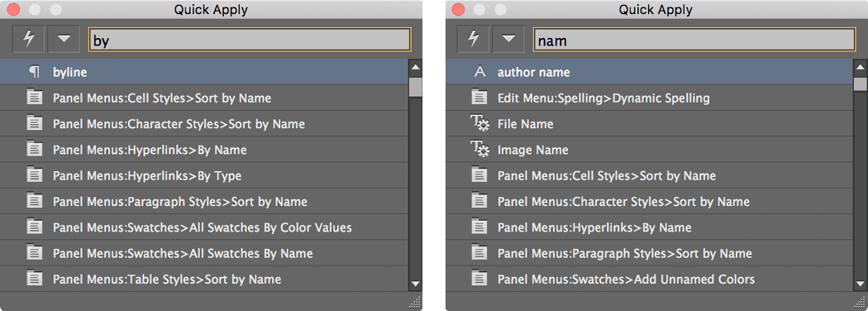Choose Swatches>All Swatches By Name
This screenshot has width=868, height=311.
click(x=203, y=253)
